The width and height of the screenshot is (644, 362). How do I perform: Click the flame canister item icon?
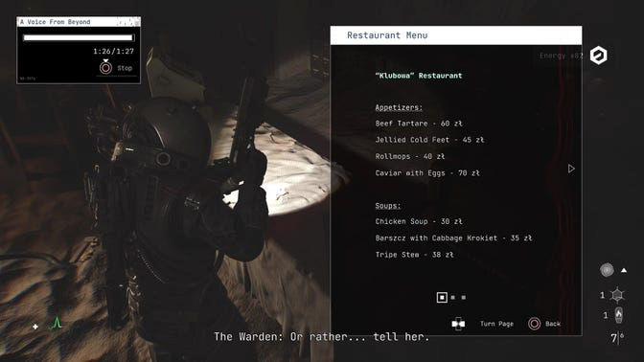click(618, 315)
